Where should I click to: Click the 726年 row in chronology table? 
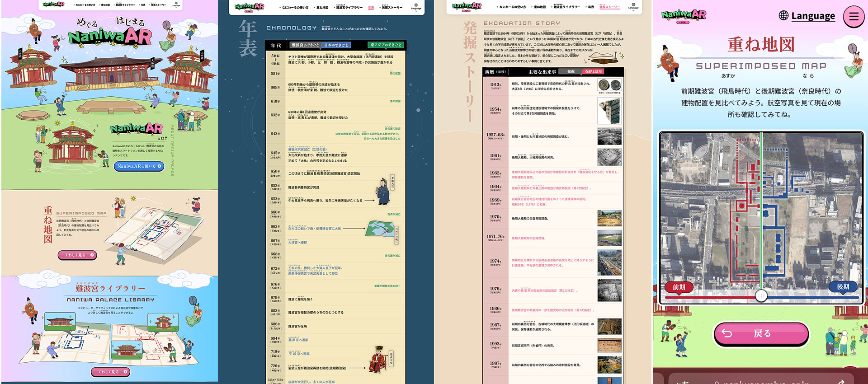(335, 368)
